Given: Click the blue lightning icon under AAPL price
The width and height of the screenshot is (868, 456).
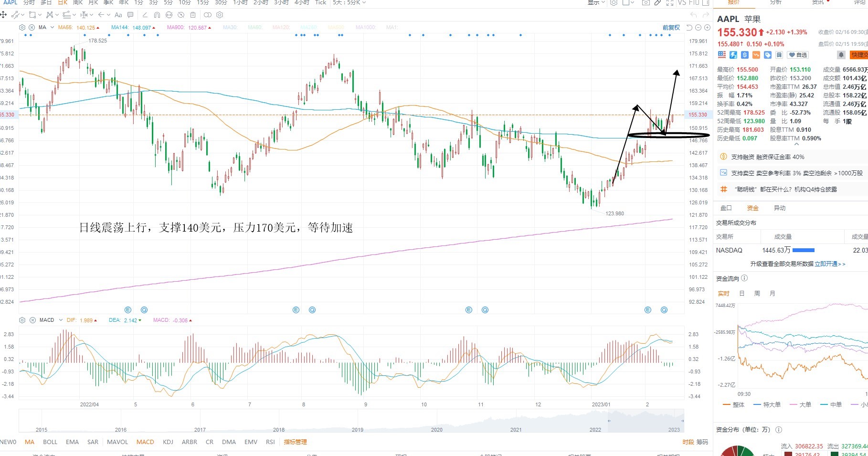Looking at the screenshot, I should tap(733, 55).
